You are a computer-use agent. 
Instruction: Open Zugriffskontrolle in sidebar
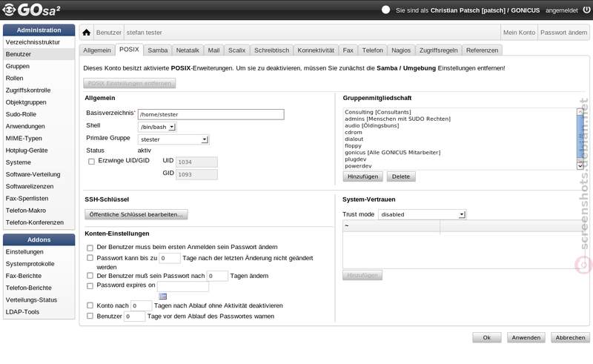pos(39,90)
